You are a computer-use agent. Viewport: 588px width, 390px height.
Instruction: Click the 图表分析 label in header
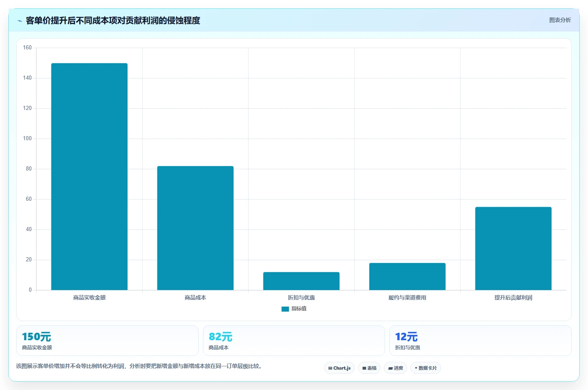pos(560,20)
